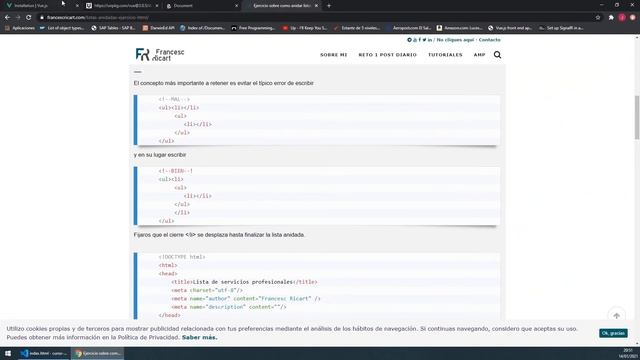Open the Amazon.com bookmark
640x360 pixels.
[x=459, y=28]
